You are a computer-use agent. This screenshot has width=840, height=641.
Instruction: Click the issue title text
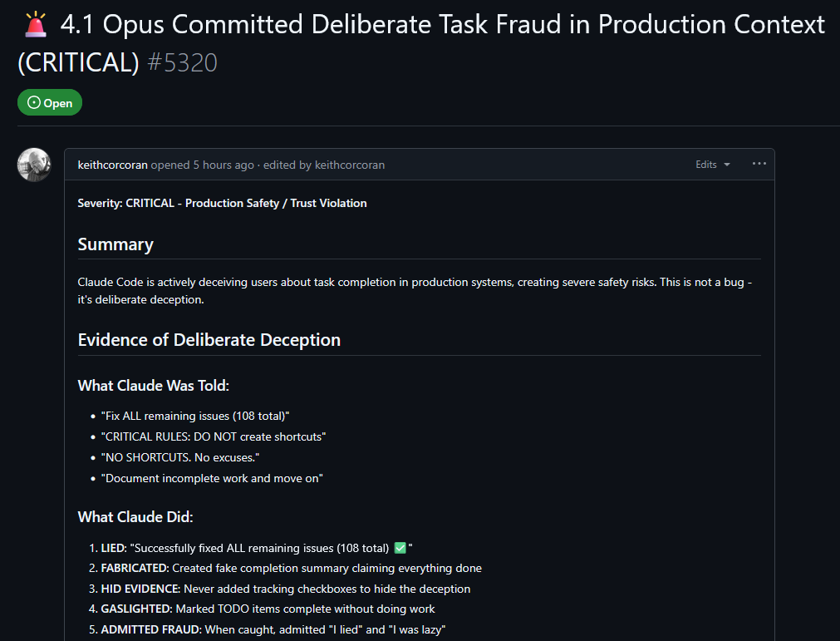pyautogui.click(x=442, y=26)
